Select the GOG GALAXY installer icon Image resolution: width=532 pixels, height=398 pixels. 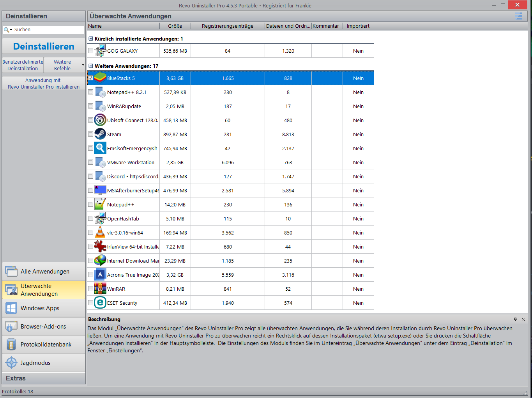[100, 50]
